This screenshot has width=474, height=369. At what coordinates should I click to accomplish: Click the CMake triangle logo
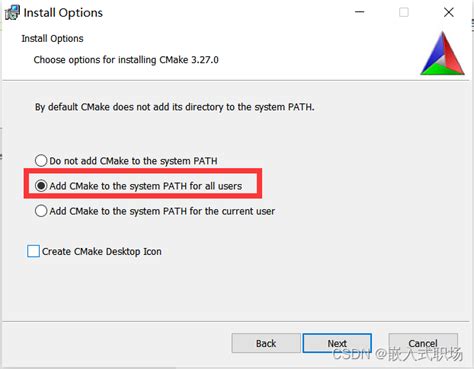pyautogui.click(x=443, y=53)
